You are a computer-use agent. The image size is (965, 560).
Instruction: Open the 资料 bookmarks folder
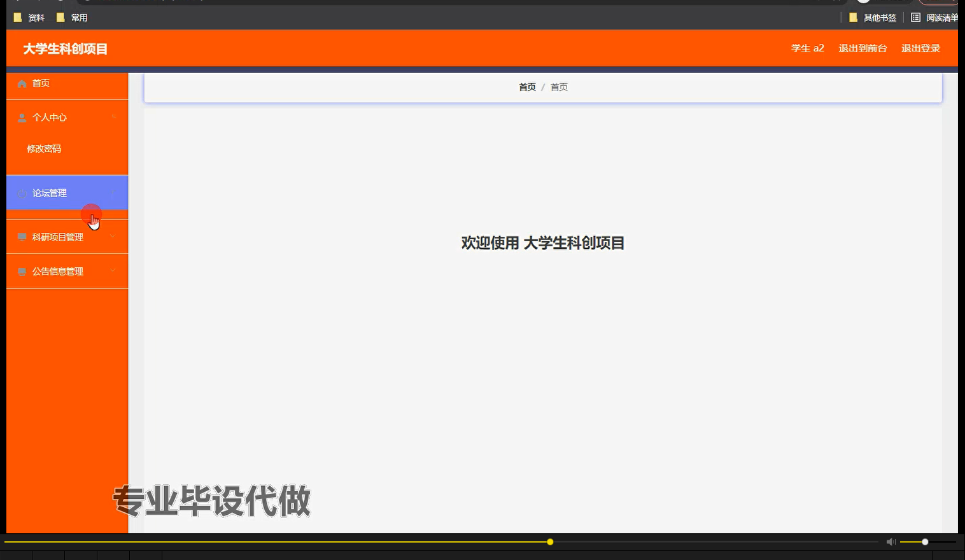29,17
